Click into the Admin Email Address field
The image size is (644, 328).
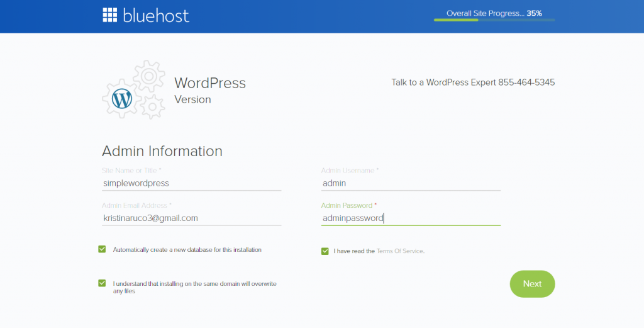[191, 218]
